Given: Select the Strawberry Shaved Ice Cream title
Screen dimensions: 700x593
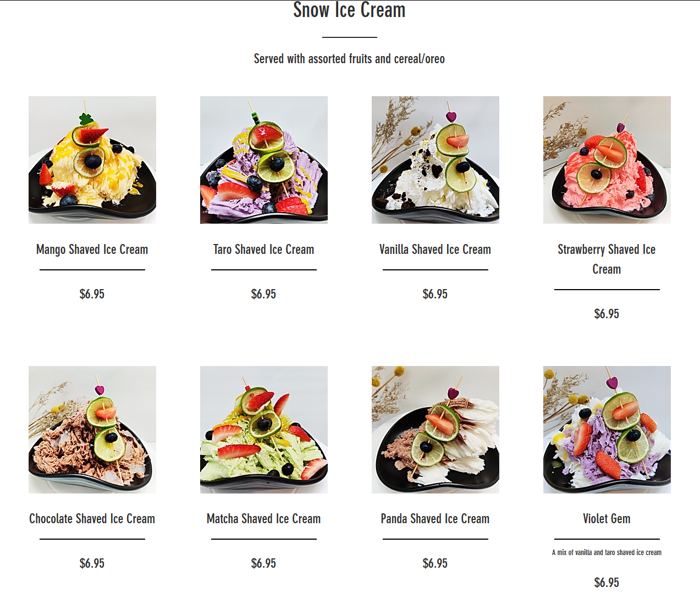Looking at the screenshot, I should pos(607,259).
